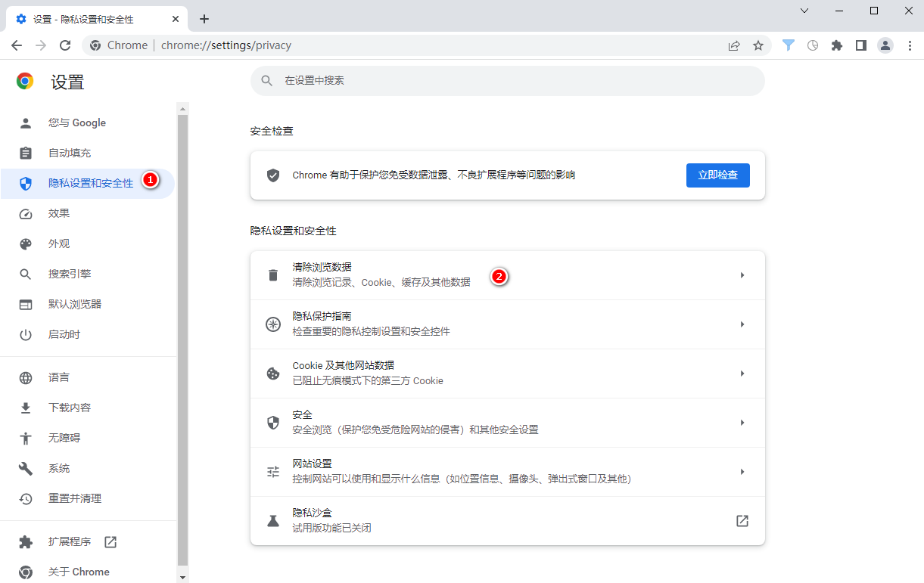This screenshot has width=924, height=583.
Task: Focus the 在设置中搜索 search field
Action: [508, 80]
